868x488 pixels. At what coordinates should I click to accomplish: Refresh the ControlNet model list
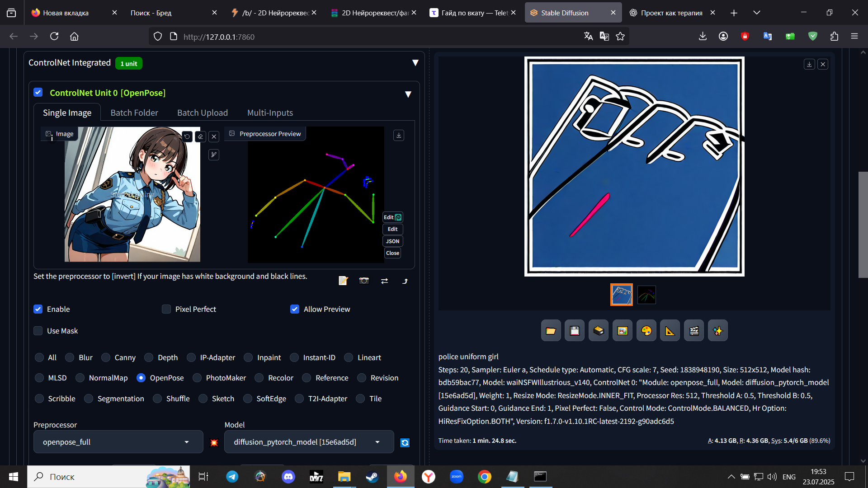coord(405,443)
